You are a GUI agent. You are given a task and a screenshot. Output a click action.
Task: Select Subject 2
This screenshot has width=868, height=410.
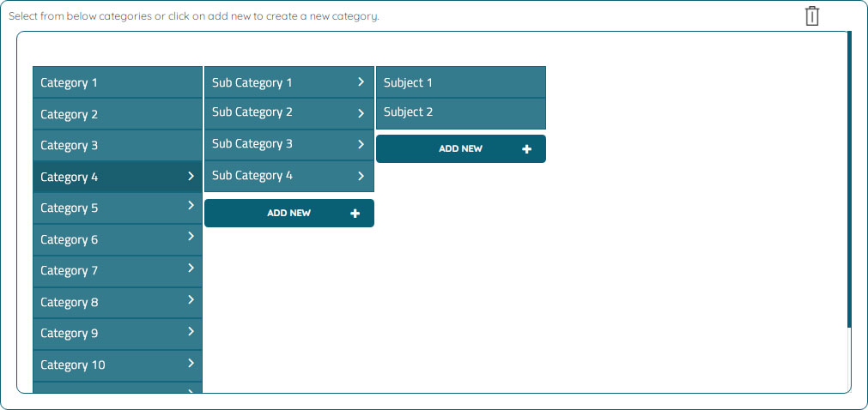[460, 113]
